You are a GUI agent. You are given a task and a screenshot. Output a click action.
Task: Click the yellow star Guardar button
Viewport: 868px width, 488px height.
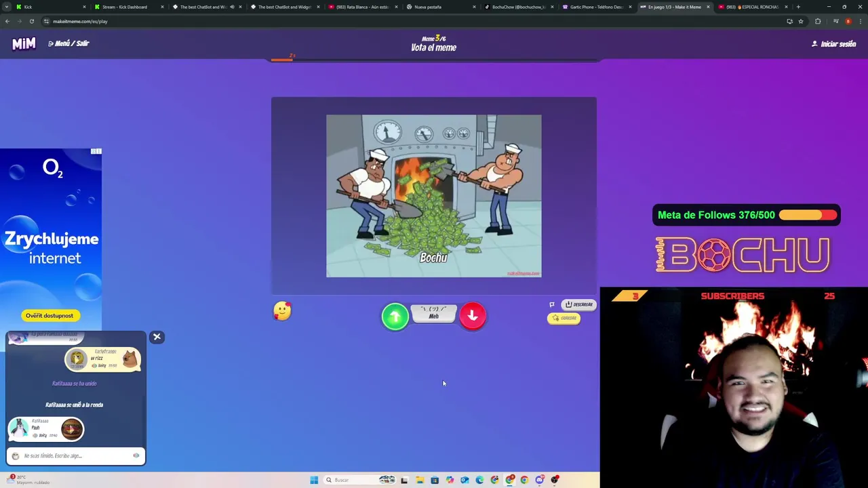point(564,319)
